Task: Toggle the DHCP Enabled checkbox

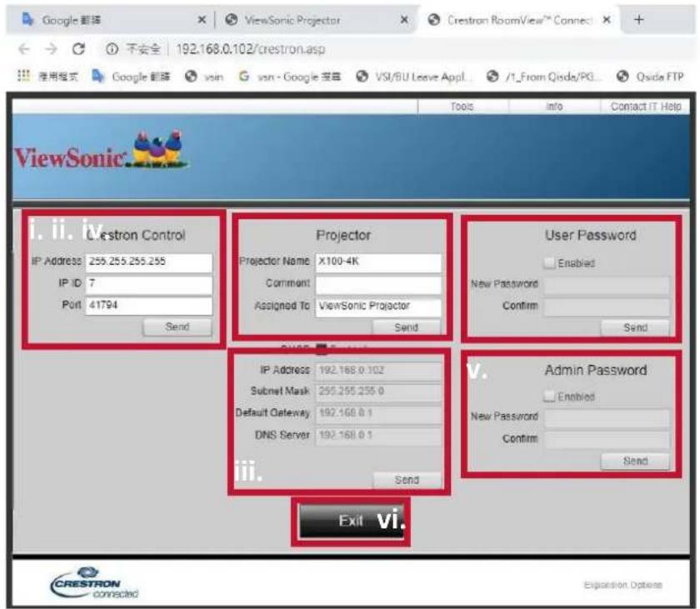Action: (x=322, y=348)
